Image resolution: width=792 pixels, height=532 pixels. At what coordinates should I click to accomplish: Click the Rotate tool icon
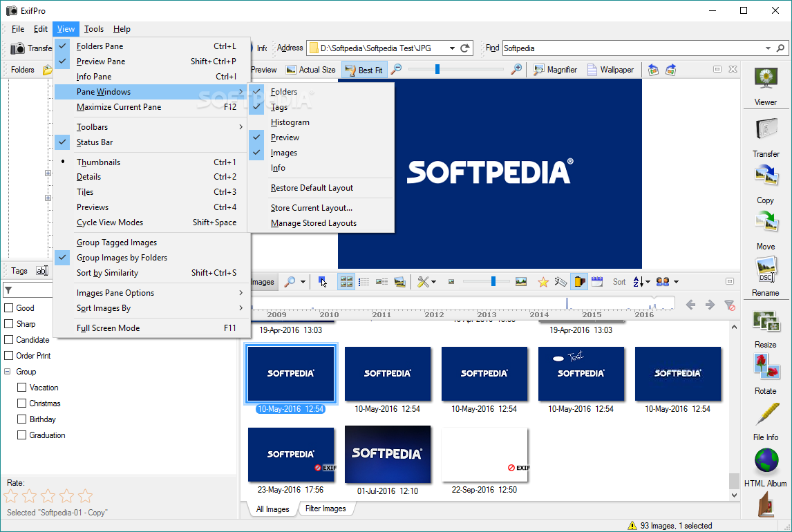coord(766,366)
